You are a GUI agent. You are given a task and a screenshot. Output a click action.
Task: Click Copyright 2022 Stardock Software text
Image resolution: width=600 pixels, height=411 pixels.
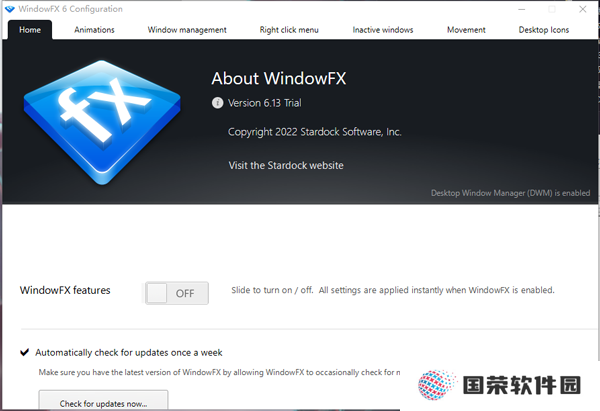pos(315,132)
